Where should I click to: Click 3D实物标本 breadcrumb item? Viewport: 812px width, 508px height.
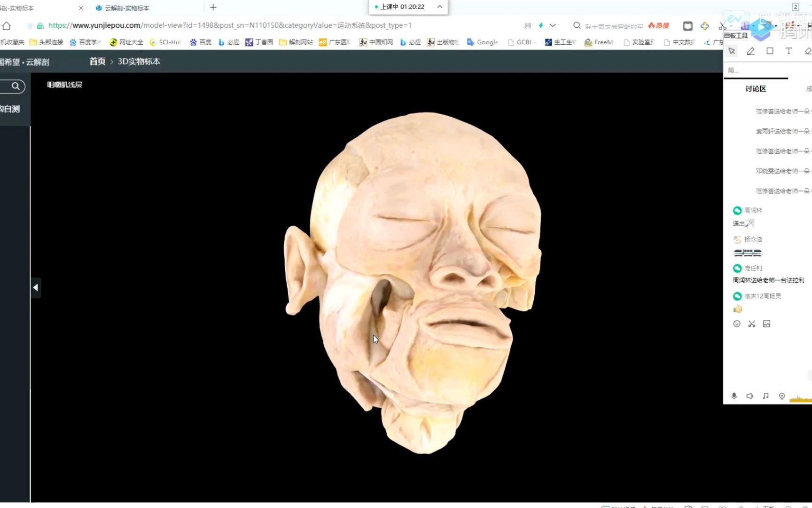coord(139,61)
